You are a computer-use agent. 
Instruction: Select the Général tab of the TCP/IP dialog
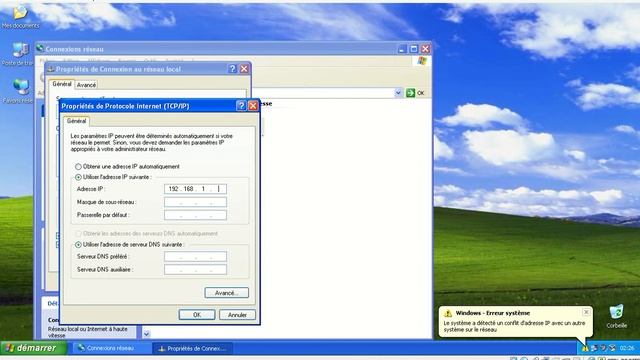pyautogui.click(x=76, y=121)
